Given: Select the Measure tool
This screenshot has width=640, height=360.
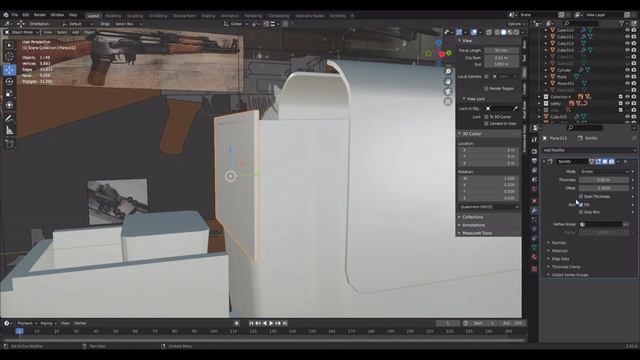Looking at the screenshot, I should [9, 131].
